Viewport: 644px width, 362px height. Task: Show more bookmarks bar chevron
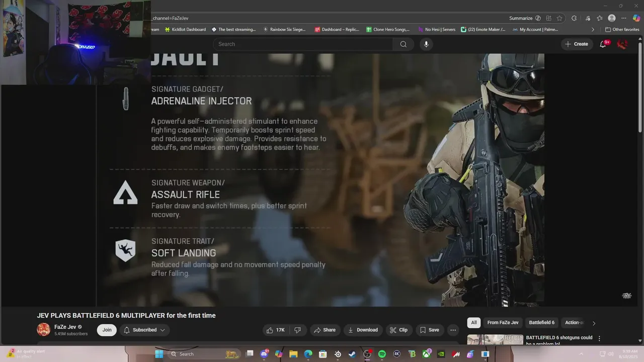coord(593,30)
